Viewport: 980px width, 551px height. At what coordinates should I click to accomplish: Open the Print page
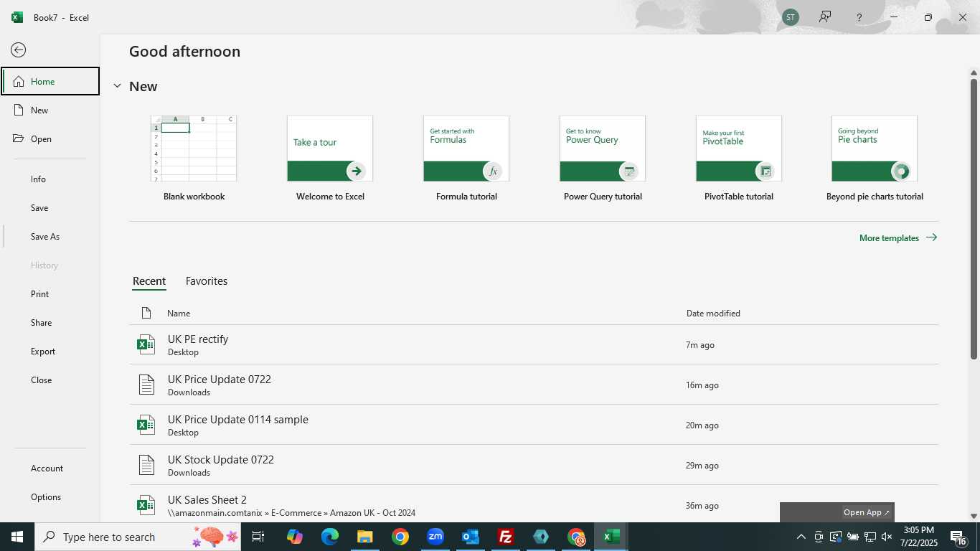pos(50,293)
